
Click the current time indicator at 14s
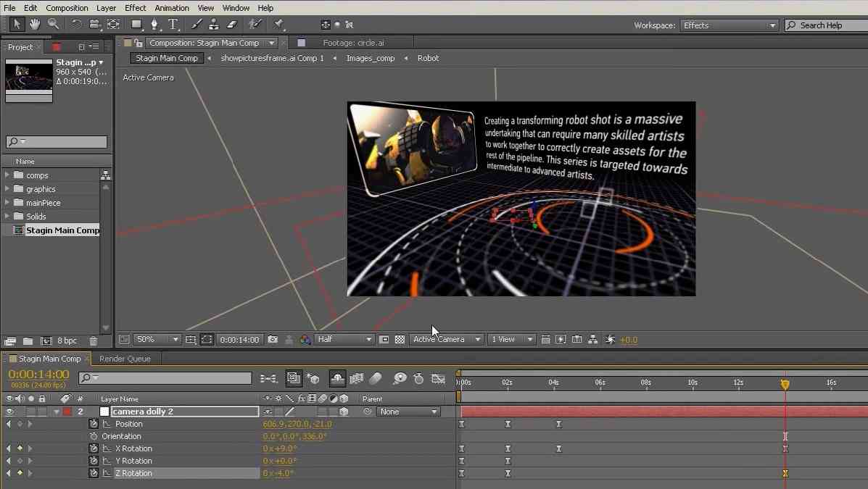pyautogui.click(x=785, y=384)
